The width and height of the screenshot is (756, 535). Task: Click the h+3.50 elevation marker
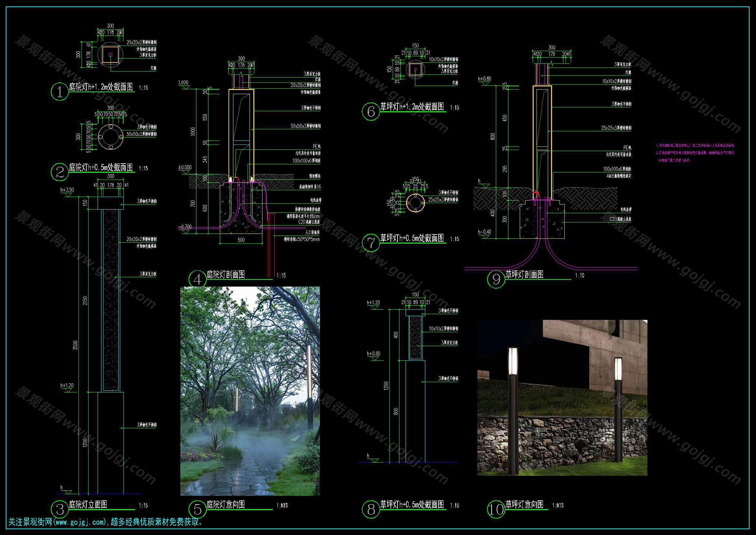[67, 190]
